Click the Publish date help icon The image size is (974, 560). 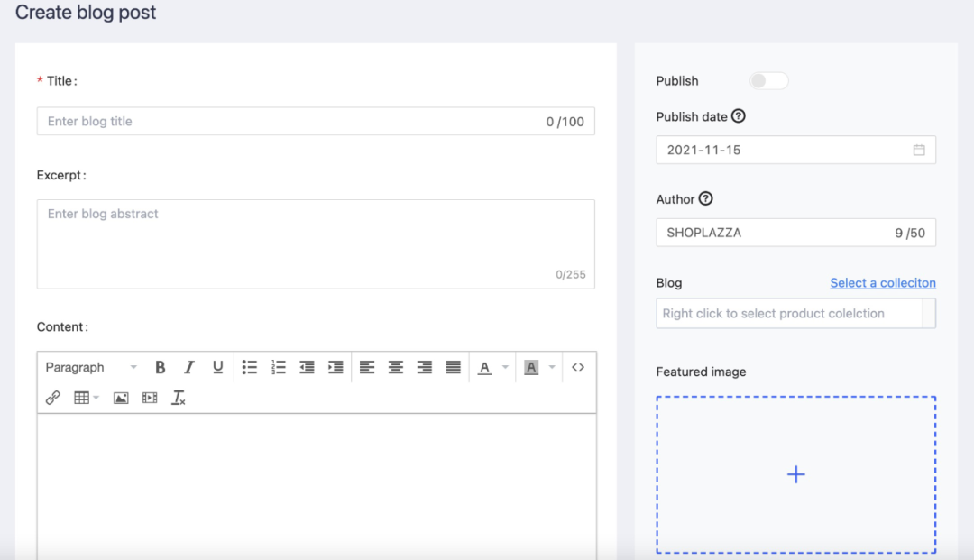pos(738,116)
